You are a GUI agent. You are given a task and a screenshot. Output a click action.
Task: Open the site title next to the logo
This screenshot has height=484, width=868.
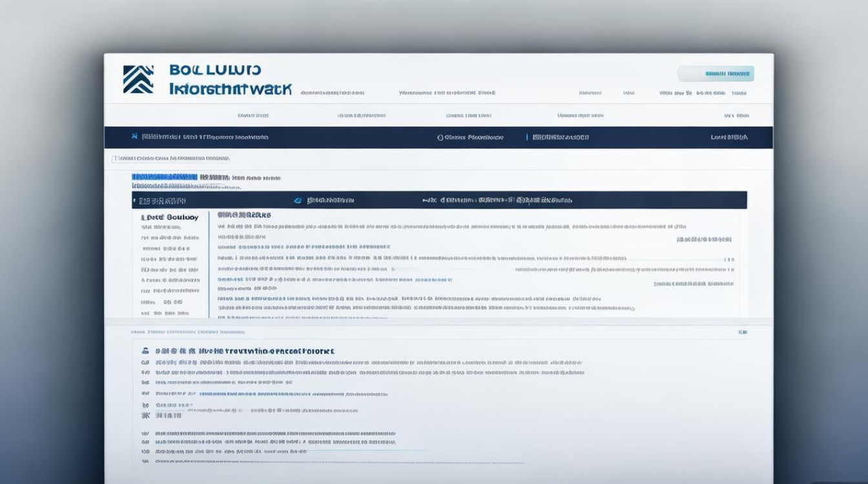click(x=229, y=79)
